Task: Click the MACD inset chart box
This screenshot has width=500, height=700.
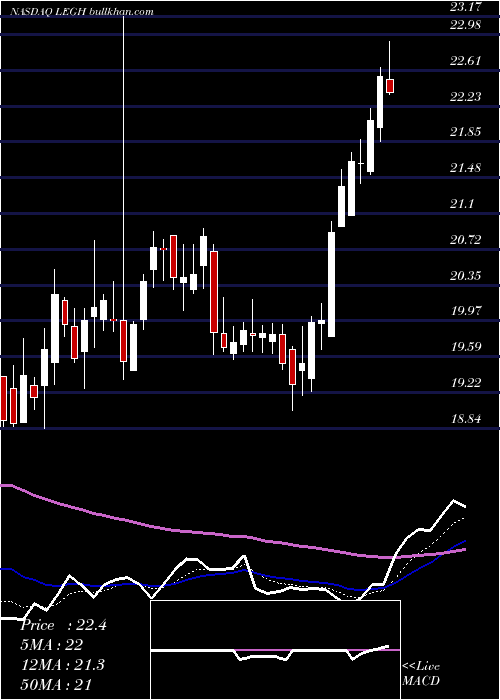Action: [x=275, y=650]
